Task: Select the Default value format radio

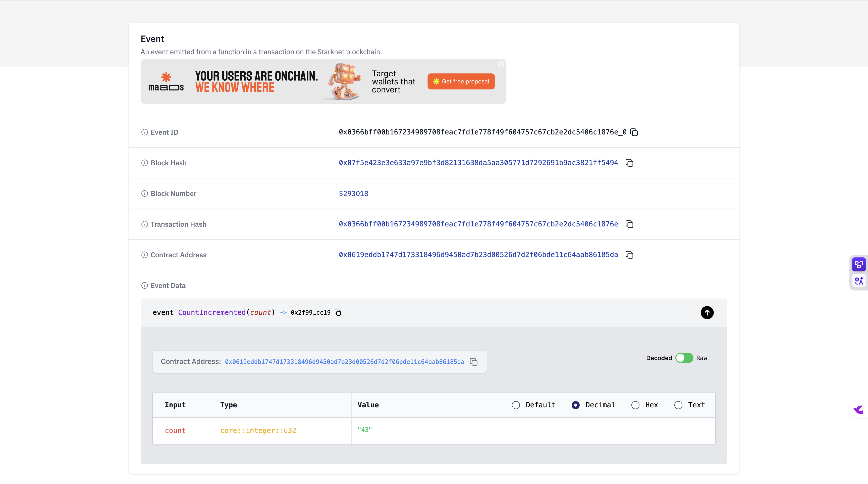Action: coord(516,405)
